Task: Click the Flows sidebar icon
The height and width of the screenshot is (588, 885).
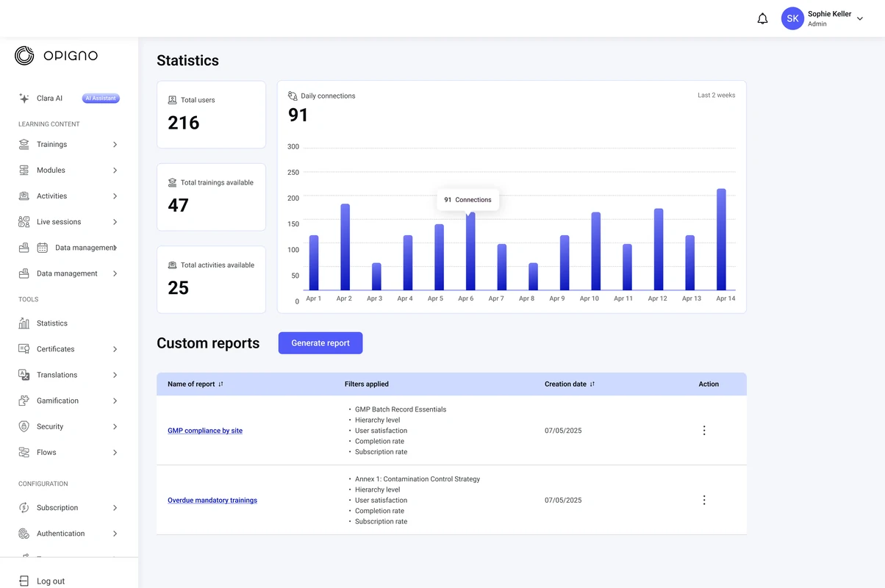Action: click(24, 452)
